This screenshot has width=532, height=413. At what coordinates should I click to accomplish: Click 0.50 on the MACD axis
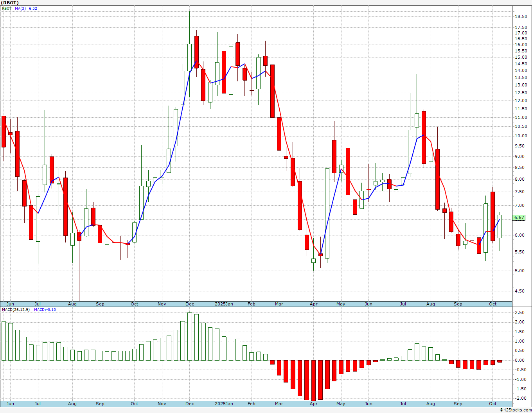[x=520, y=350]
